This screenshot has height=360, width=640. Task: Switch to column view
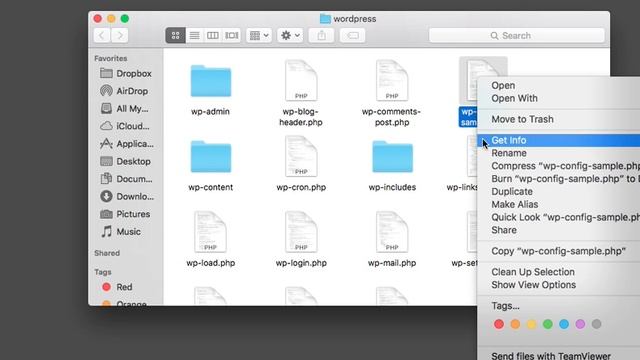point(213,36)
